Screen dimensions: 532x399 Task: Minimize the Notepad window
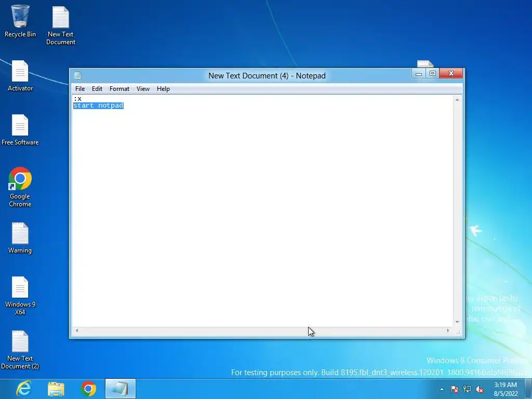click(419, 73)
